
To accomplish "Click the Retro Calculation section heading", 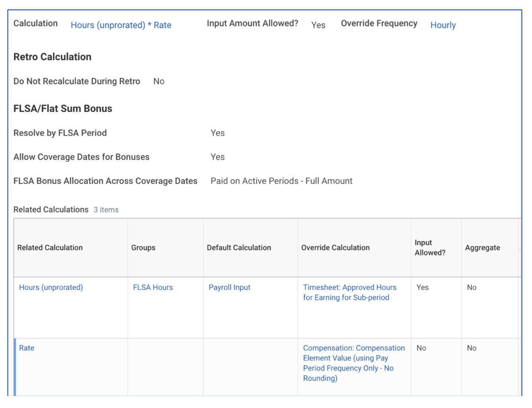I will [52, 57].
